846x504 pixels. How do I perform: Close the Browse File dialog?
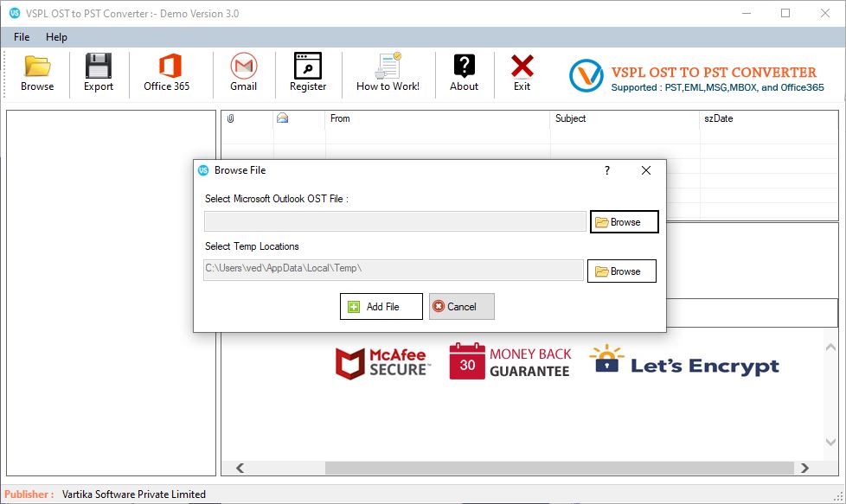[x=646, y=170]
